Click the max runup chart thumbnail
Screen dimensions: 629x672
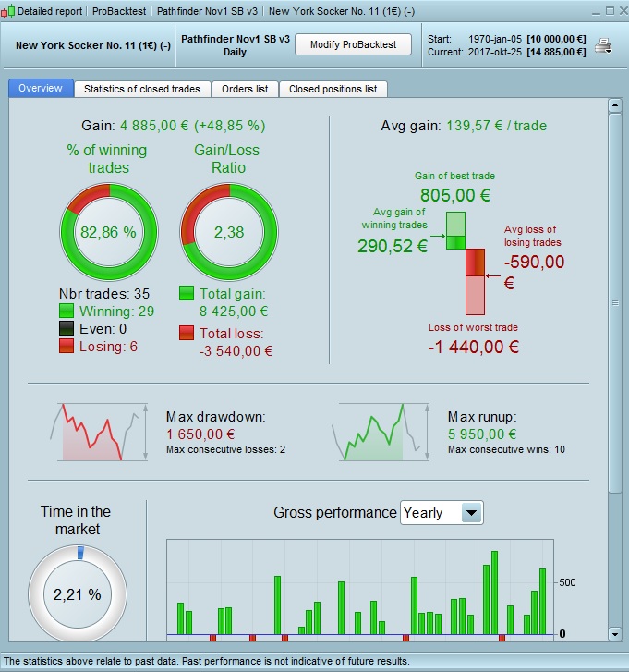tap(381, 432)
